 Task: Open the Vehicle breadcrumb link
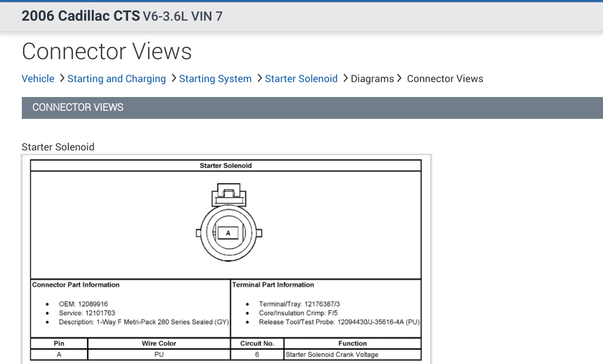[38, 79]
